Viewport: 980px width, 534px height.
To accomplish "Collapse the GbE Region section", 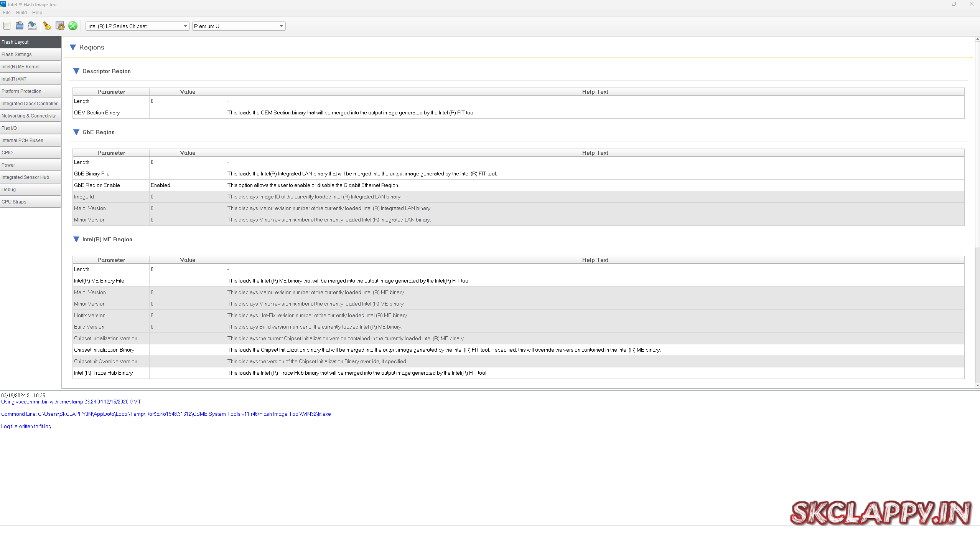I will click(76, 132).
